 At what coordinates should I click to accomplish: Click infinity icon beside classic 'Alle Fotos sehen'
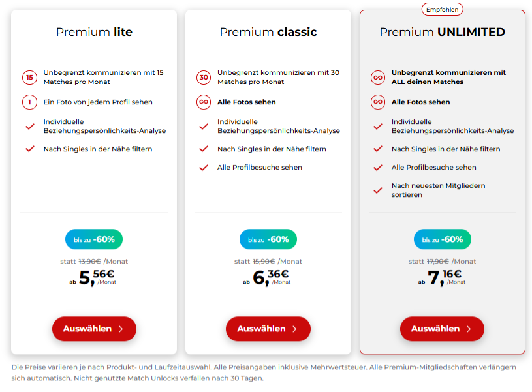click(x=204, y=102)
